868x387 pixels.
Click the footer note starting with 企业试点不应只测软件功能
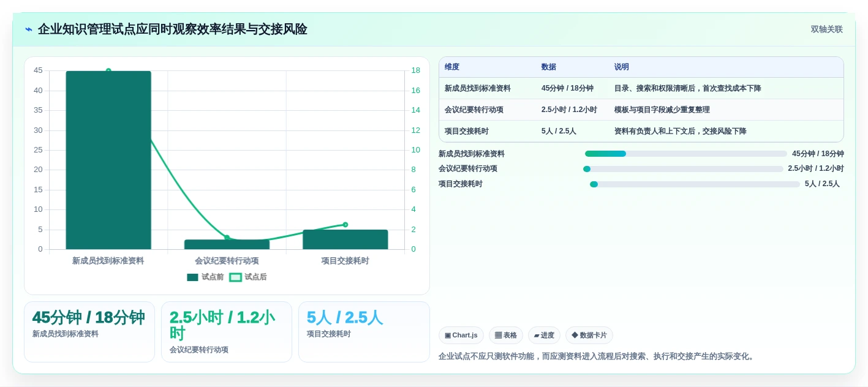597,356
